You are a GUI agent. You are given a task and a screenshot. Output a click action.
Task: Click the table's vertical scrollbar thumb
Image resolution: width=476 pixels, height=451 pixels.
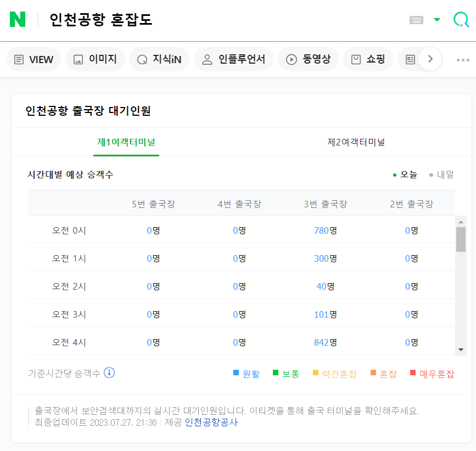(461, 240)
